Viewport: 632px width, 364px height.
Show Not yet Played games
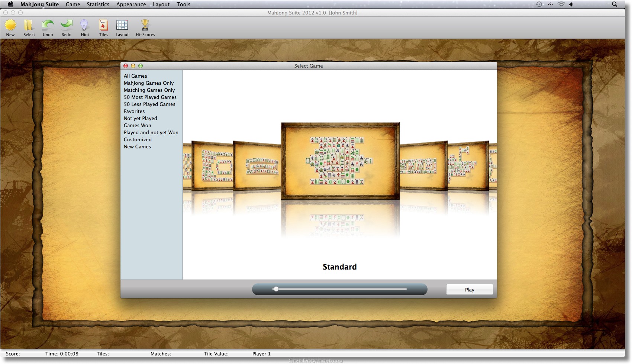coord(141,118)
